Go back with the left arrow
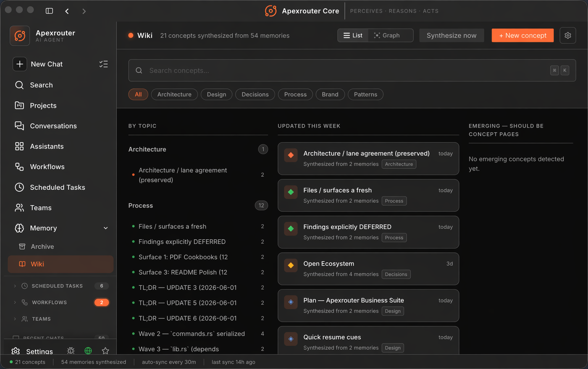The height and width of the screenshot is (369, 588). click(x=67, y=11)
